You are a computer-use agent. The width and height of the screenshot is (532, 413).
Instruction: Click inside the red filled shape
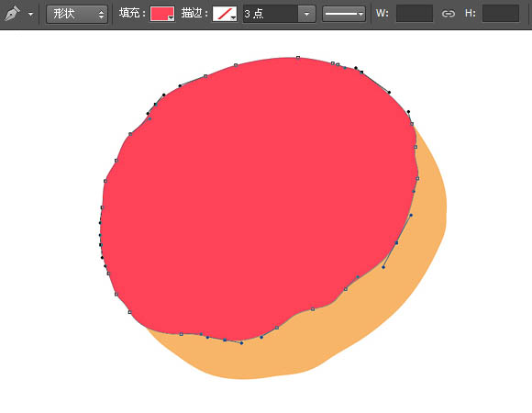pos(258,196)
